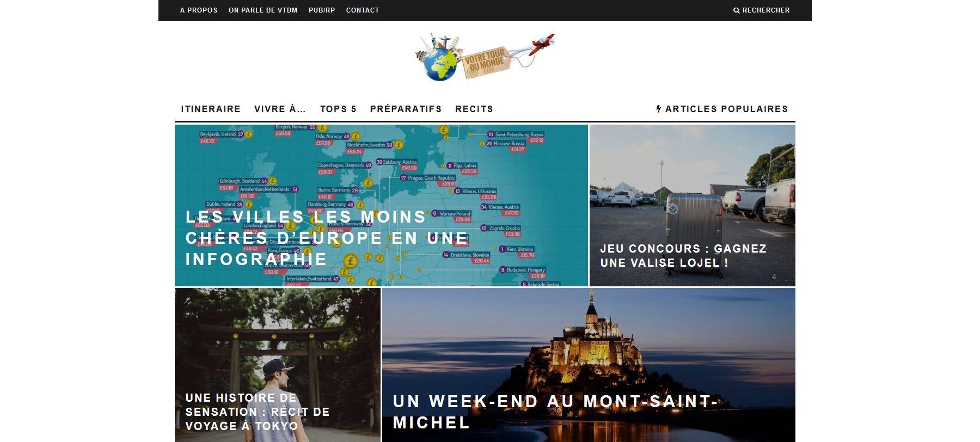Open the cheapest European cities infographic article

381,205
